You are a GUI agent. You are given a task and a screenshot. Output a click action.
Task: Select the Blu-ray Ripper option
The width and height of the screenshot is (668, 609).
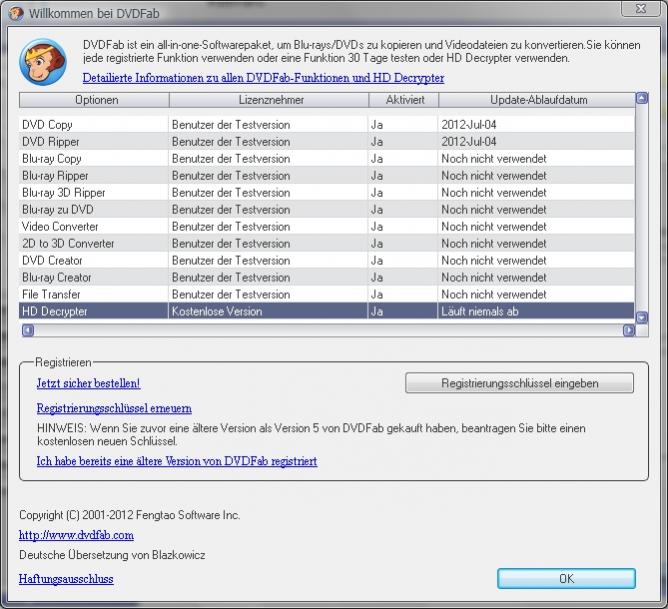click(x=327, y=175)
